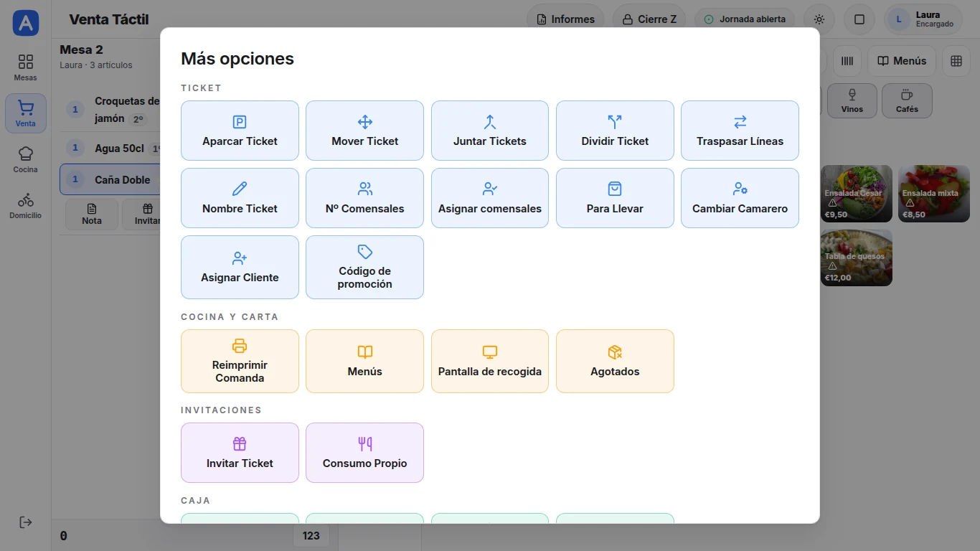
Task: Add Ensalada César product
Action: tap(856, 194)
